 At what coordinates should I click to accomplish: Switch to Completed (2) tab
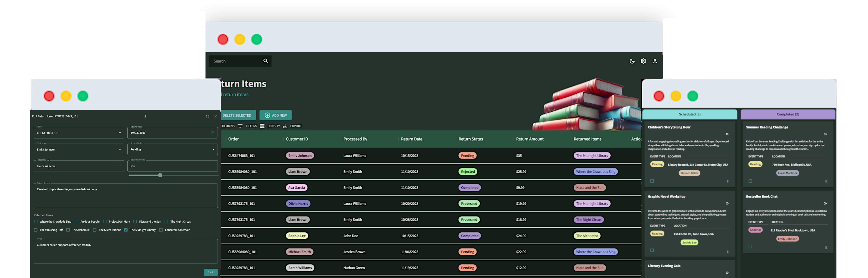click(787, 114)
